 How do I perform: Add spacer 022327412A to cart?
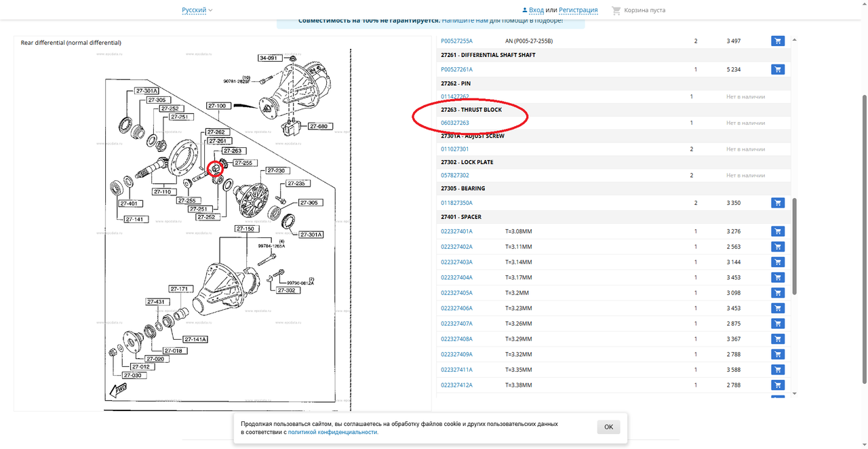(778, 385)
